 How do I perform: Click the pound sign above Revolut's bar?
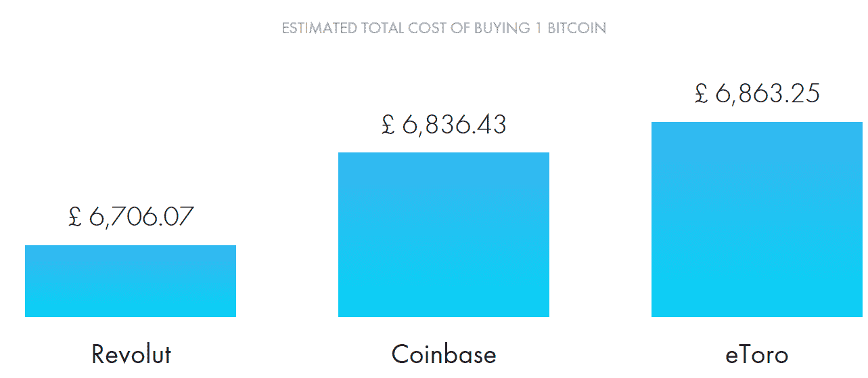tap(75, 217)
